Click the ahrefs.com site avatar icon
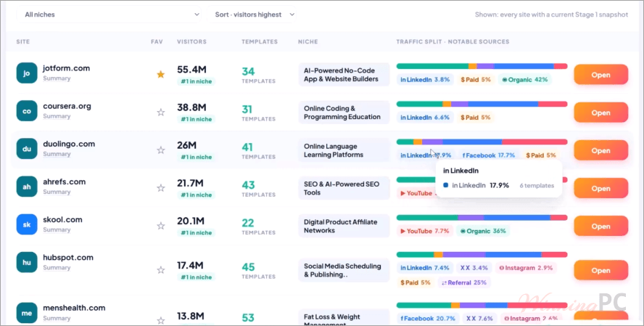The width and height of the screenshot is (644, 326). coord(27,187)
